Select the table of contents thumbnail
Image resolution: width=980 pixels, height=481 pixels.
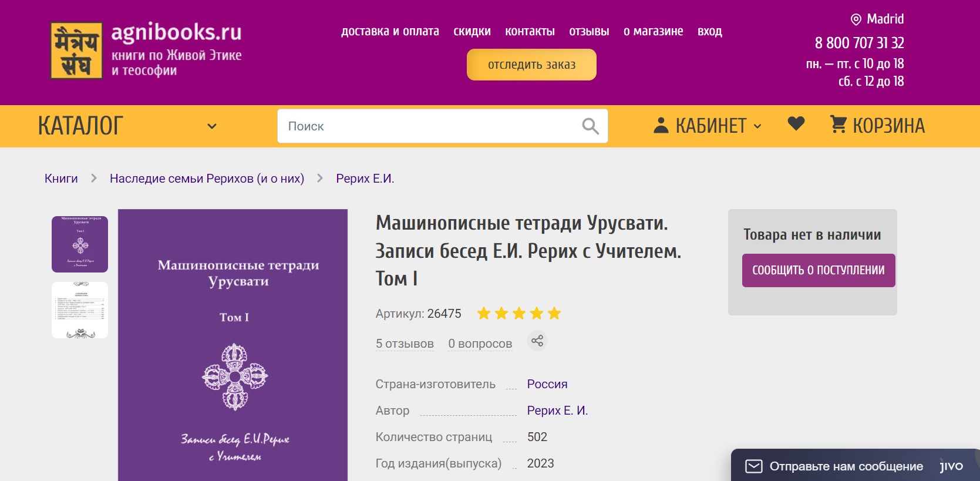(80, 310)
